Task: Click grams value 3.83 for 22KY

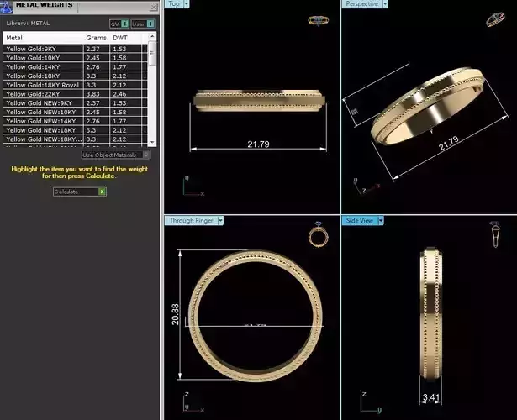Action: [x=92, y=94]
